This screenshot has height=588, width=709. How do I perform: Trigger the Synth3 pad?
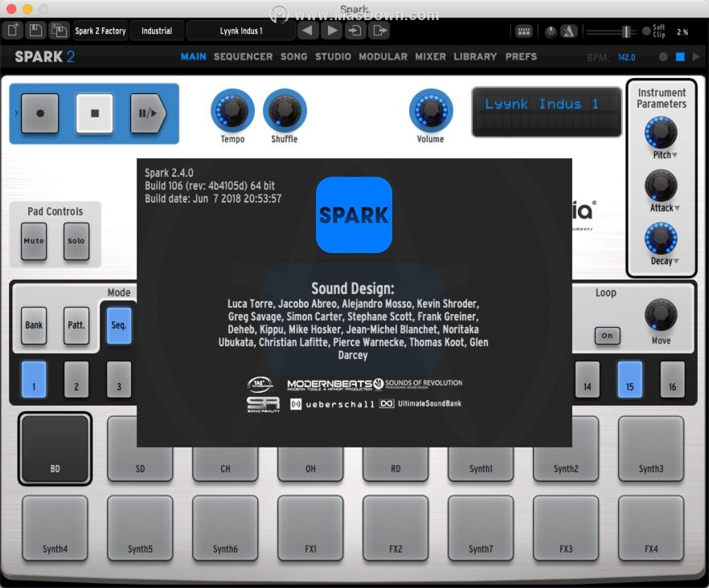pyautogui.click(x=651, y=448)
